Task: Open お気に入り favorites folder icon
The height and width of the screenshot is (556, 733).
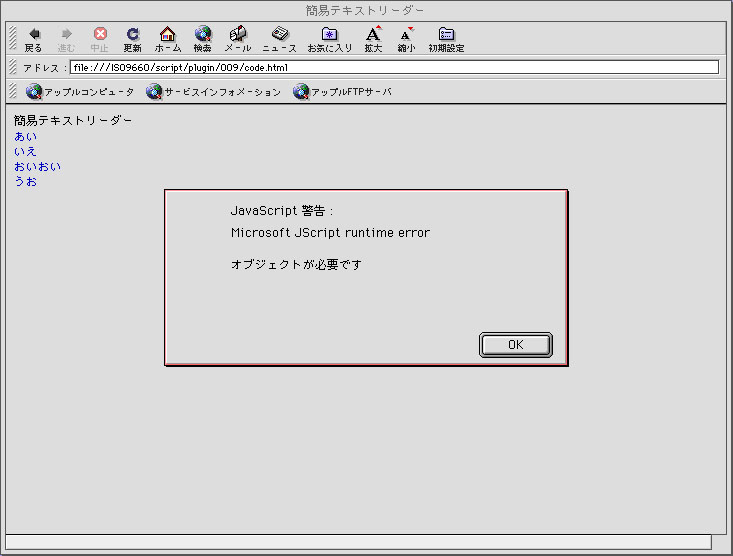Action: point(330,39)
